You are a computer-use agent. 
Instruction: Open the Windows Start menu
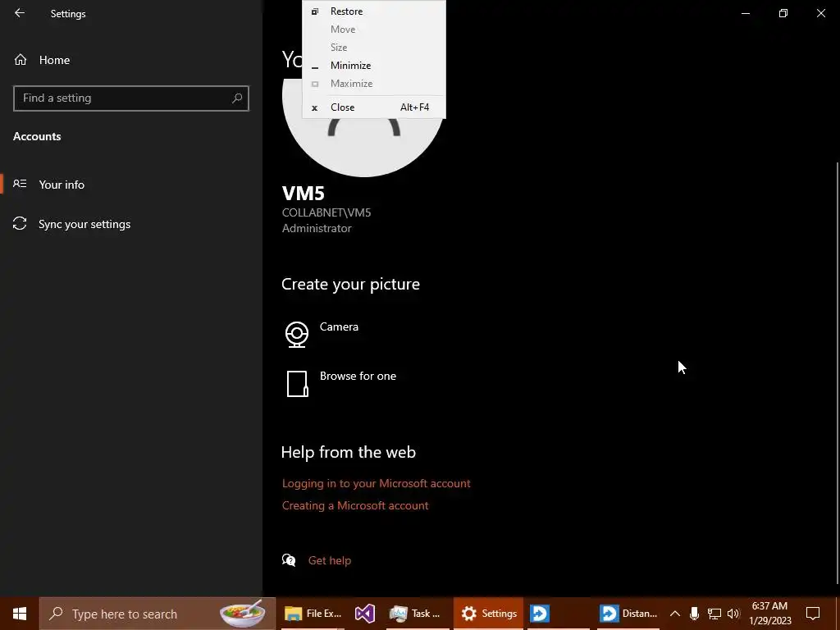pyautogui.click(x=20, y=614)
